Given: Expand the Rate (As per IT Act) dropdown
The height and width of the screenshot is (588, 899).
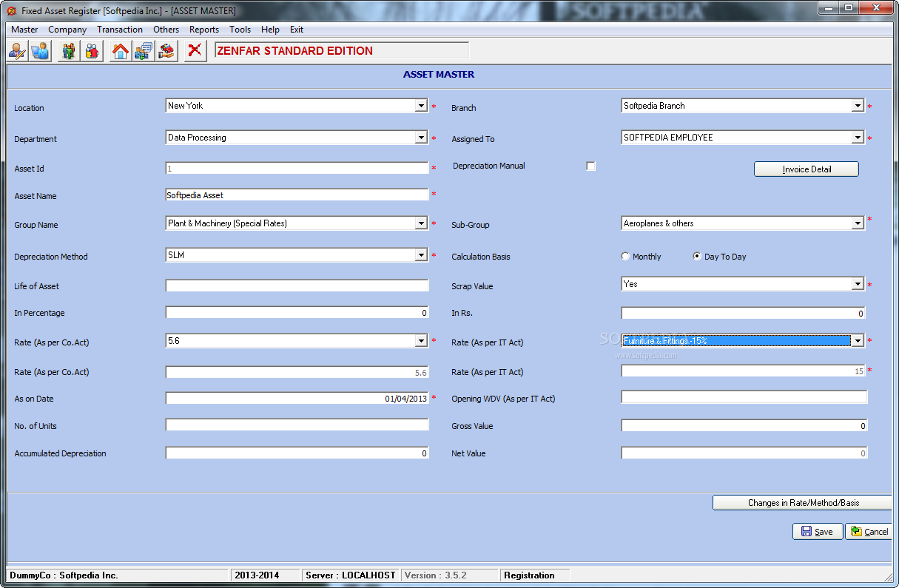Looking at the screenshot, I should tap(858, 341).
